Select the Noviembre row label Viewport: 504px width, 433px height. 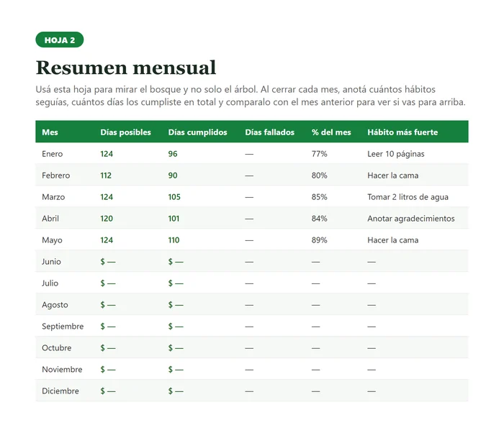coord(62,369)
